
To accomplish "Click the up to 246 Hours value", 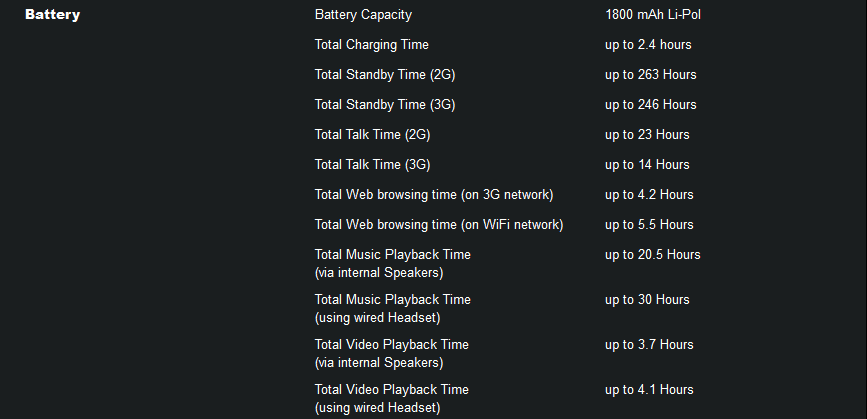I will pos(651,104).
